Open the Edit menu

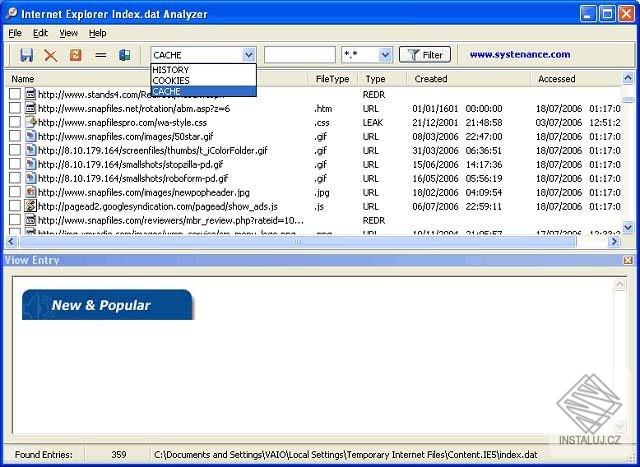[40, 33]
